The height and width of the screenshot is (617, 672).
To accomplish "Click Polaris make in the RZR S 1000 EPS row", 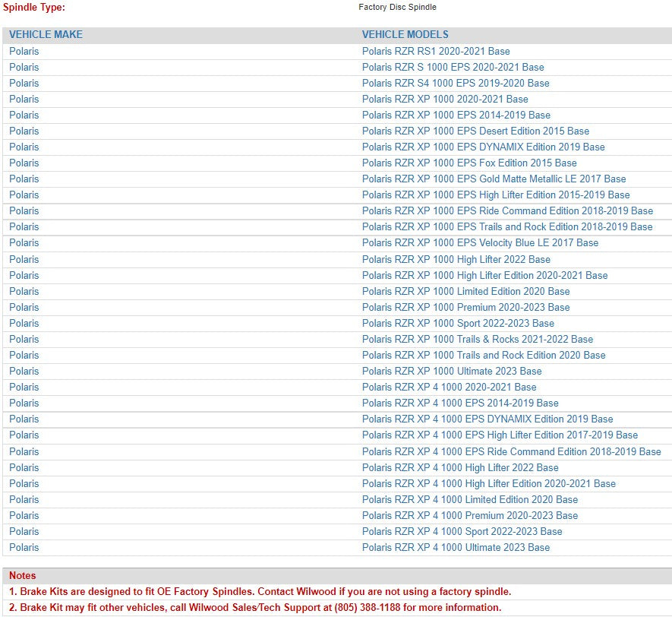I will (x=24, y=68).
